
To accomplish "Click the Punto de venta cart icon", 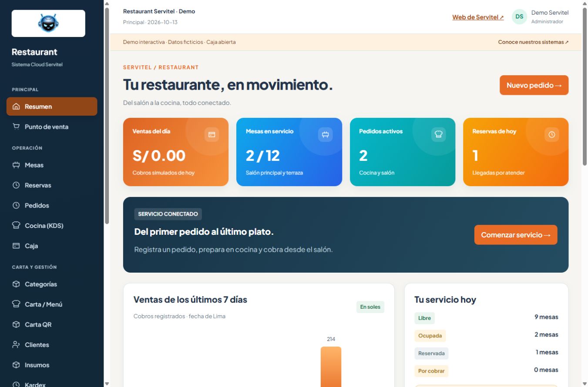I will tap(17, 127).
